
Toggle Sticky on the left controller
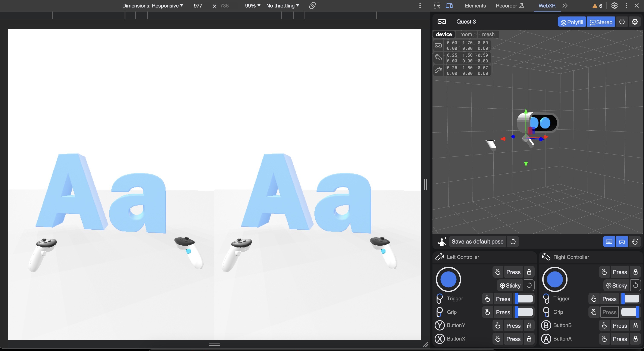tap(510, 285)
